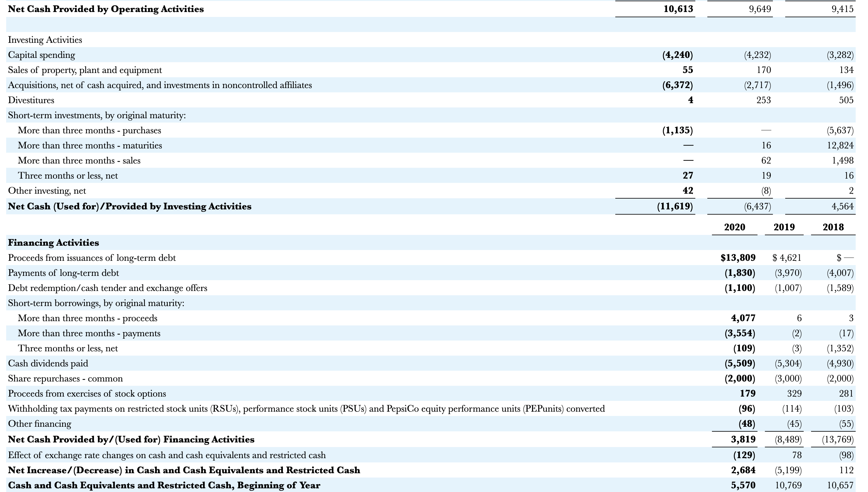
Task: Select the Divestitures row label
Action: coord(31,100)
